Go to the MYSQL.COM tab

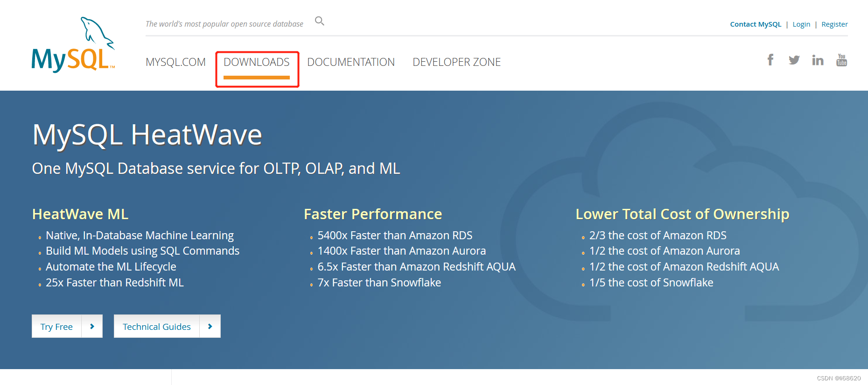(x=175, y=62)
